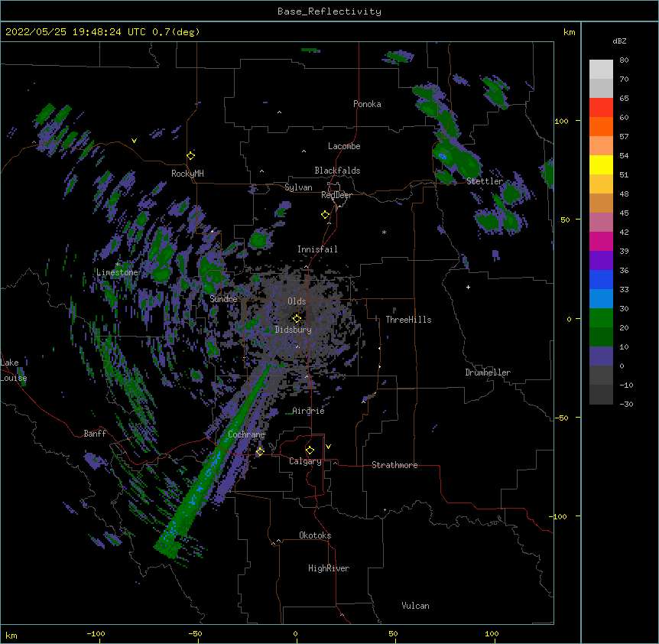659x644 pixels.
Task: Click the bottom axis -50 km tick label
Action: [195, 633]
